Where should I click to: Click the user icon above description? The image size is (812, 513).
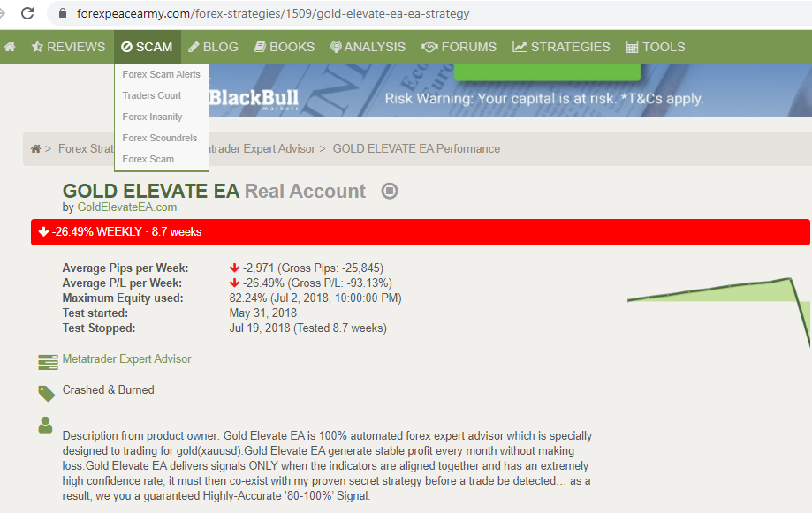(x=46, y=425)
